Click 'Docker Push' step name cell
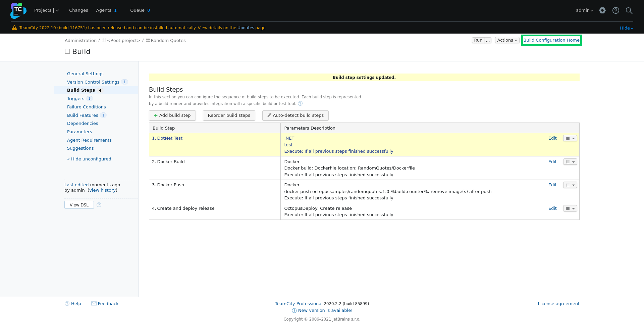Image resolution: width=644 pixels, height=334 pixels. pos(215,191)
